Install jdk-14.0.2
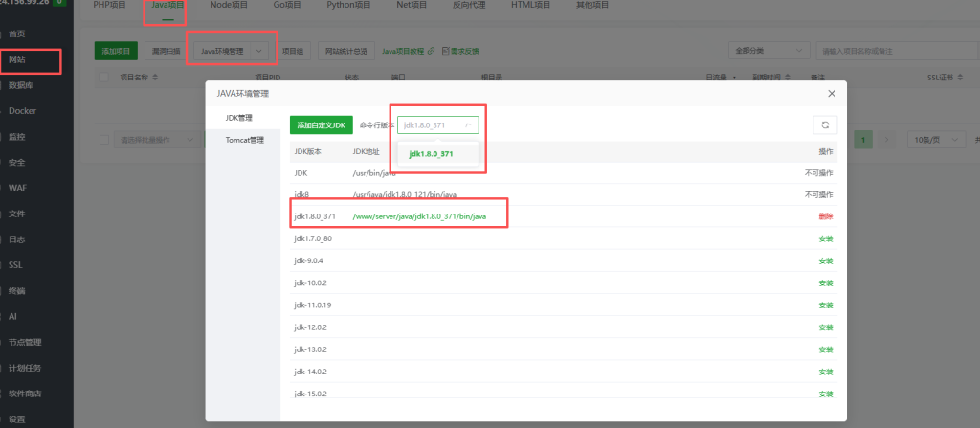Image resolution: width=980 pixels, height=428 pixels. click(826, 372)
